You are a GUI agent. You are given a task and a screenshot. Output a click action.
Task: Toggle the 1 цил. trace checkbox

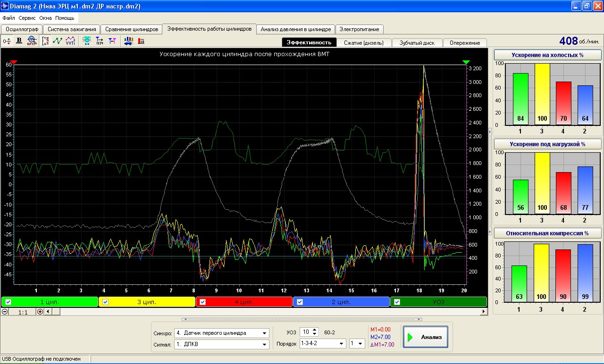click(8, 302)
